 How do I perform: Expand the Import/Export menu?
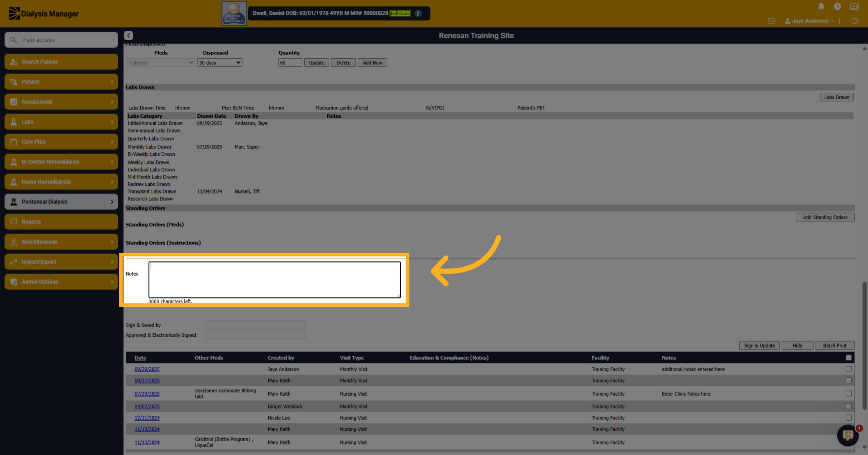coord(61,262)
